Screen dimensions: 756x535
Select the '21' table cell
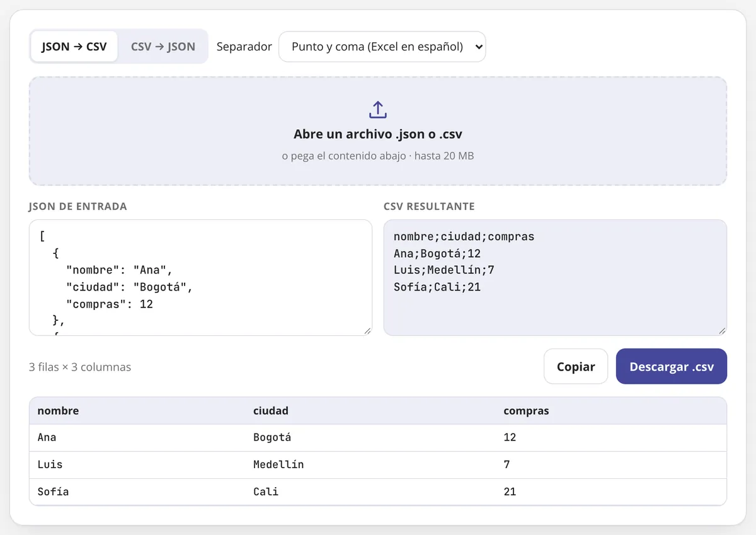611,492
